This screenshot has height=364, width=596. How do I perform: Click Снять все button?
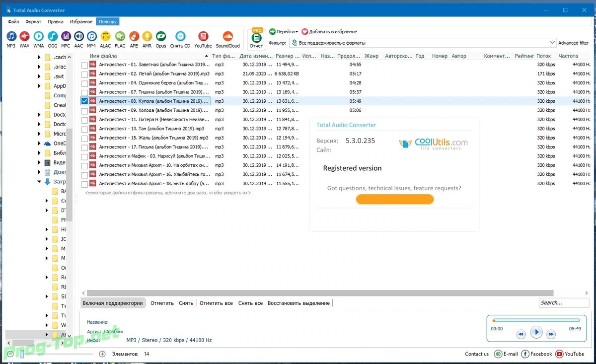(x=250, y=303)
